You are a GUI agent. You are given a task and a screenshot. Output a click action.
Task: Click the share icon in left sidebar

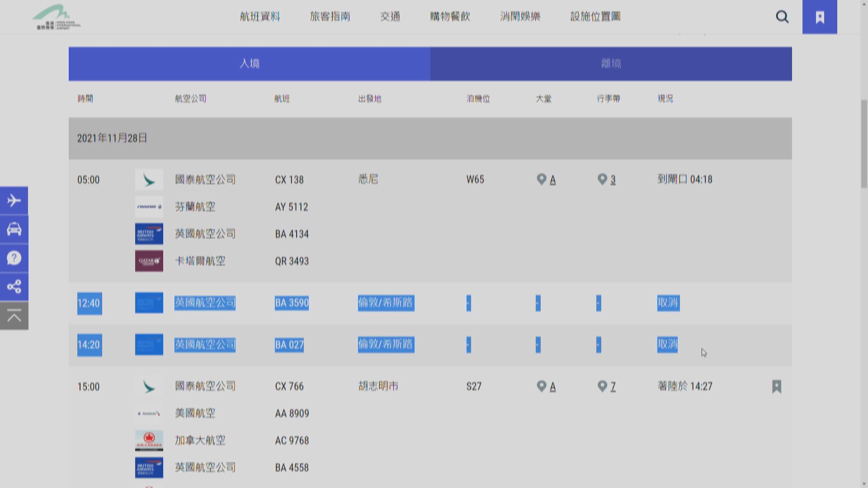[x=14, y=286]
